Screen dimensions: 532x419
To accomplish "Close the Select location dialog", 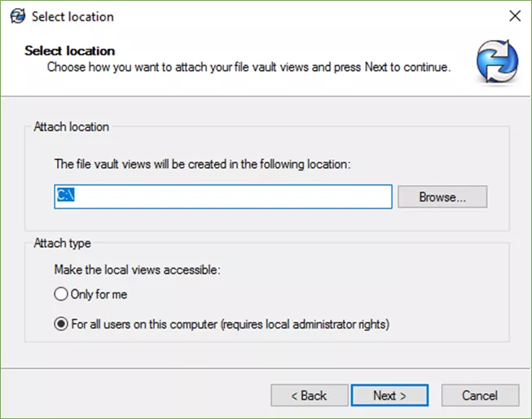I will point(514,16).
